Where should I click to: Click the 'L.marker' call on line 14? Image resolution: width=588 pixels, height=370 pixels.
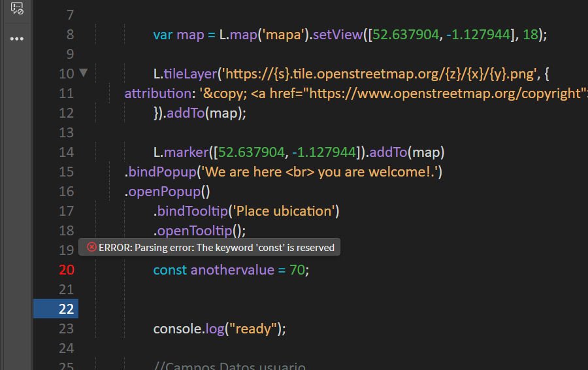[181, 152]
